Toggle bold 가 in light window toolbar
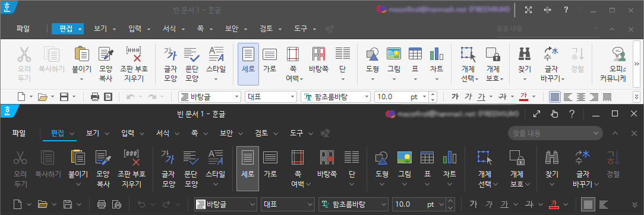 coord(455,97)
